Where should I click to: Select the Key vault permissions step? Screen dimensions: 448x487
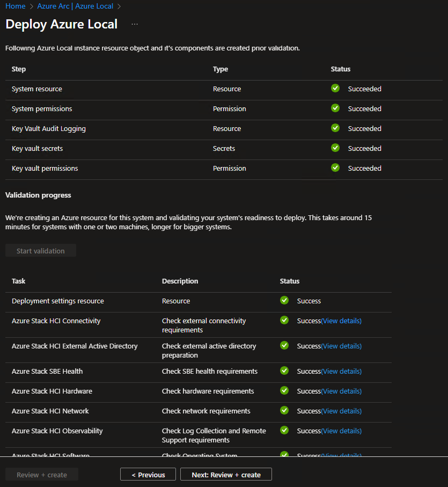[224, 170]
